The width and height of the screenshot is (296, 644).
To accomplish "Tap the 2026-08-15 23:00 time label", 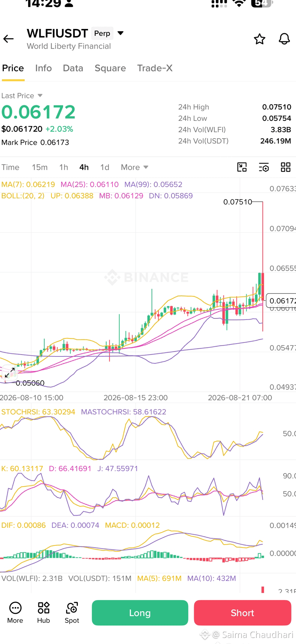I will (136, 397).
